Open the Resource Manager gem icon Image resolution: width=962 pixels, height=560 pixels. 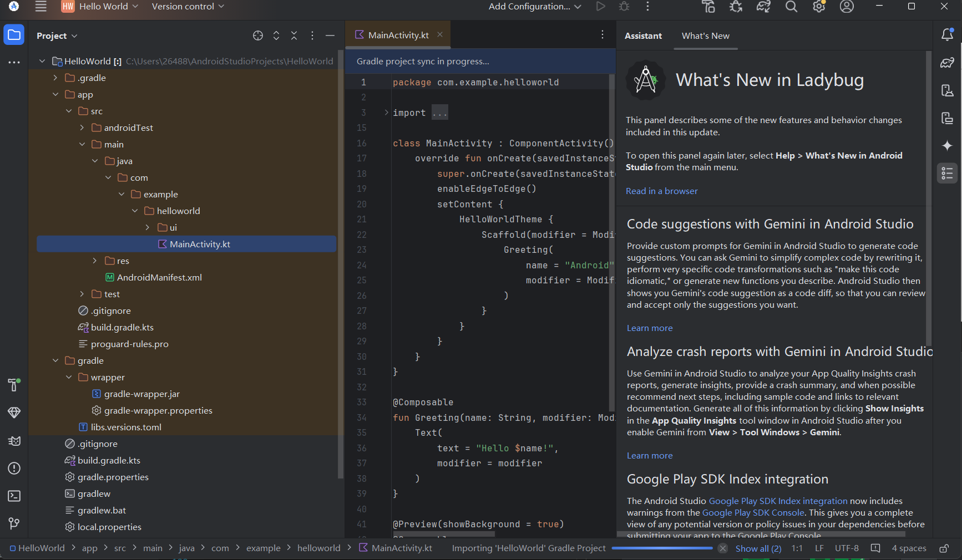[x=14, y=413]
